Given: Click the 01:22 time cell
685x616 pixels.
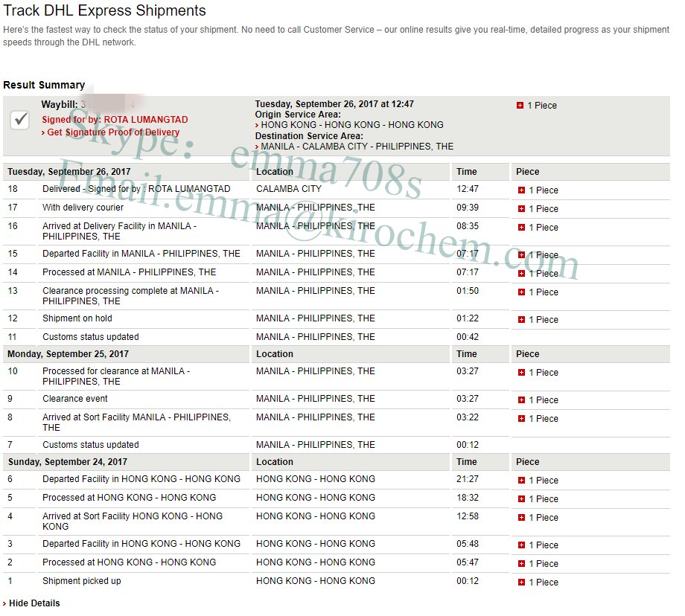Looking at the screenshot, I should (x=468, y=318).
